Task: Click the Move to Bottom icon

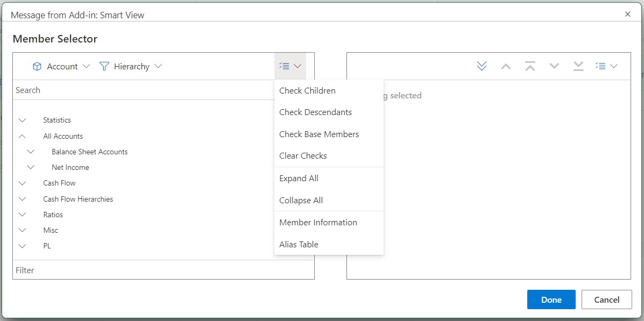Action: [578, 66]
